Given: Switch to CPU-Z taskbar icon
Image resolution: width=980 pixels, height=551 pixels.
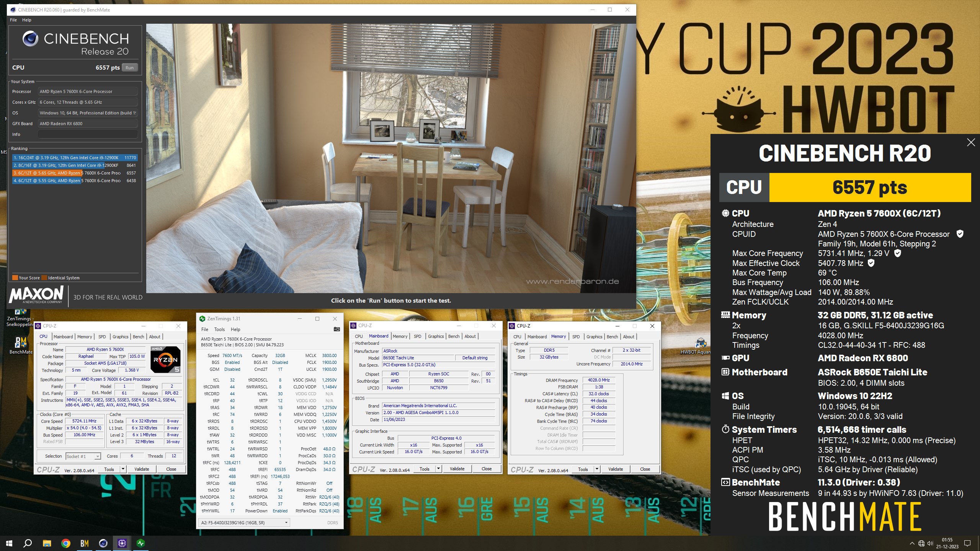Looking at the screenshot, I should [122, 543].
